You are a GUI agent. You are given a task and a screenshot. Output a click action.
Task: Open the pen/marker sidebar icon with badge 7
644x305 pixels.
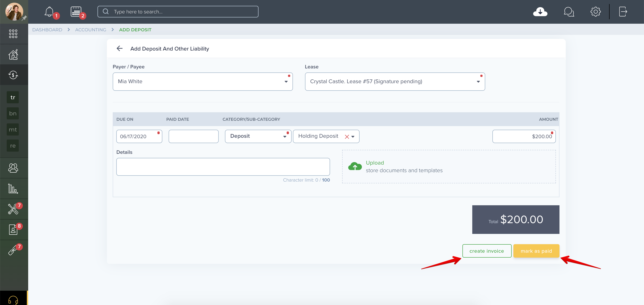13,250
